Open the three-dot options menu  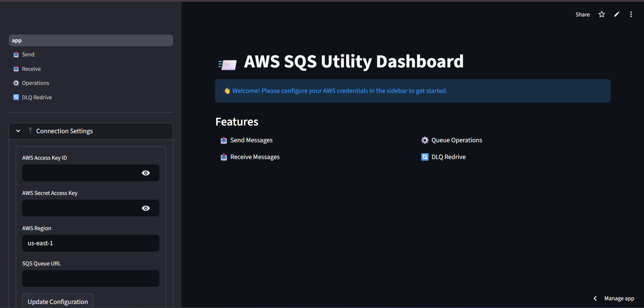(x=631, y=14)
